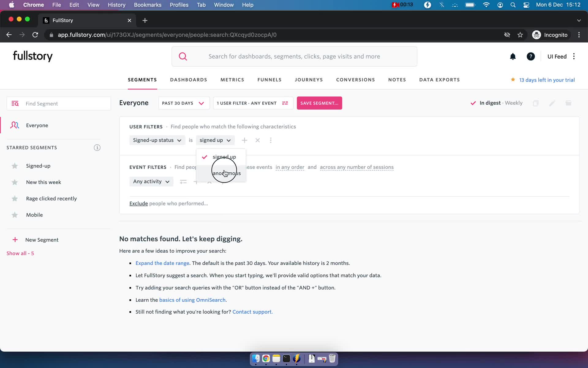Click the New Segment item in sidebar
Image resolution: width=588 pixels, height=368 pixels.
tap(41, 240)
